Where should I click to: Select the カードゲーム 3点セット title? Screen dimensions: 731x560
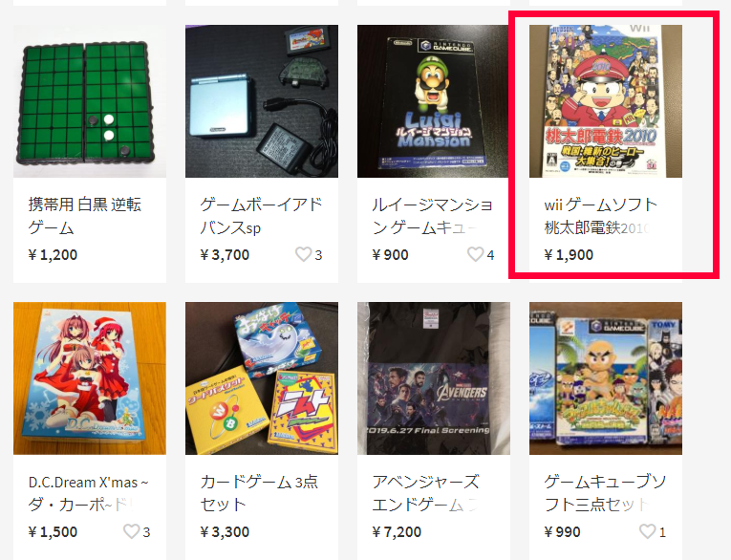pos(259,493)
